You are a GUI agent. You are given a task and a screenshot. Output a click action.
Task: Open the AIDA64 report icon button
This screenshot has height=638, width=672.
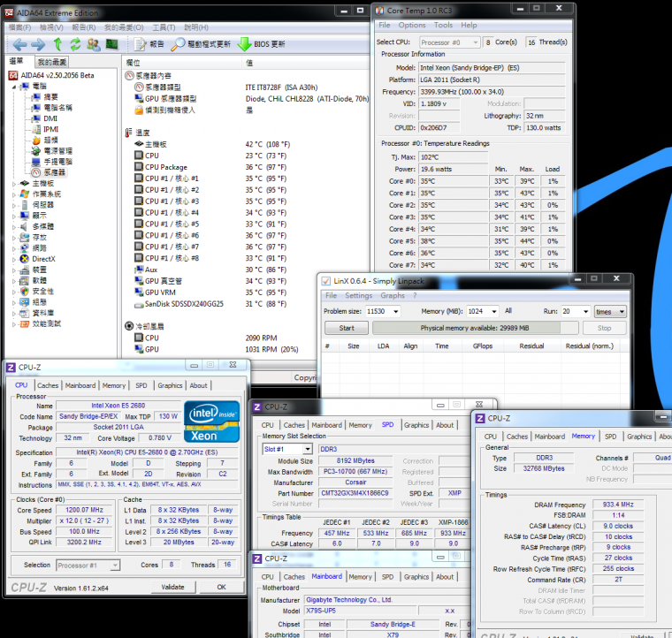(139, 44)
